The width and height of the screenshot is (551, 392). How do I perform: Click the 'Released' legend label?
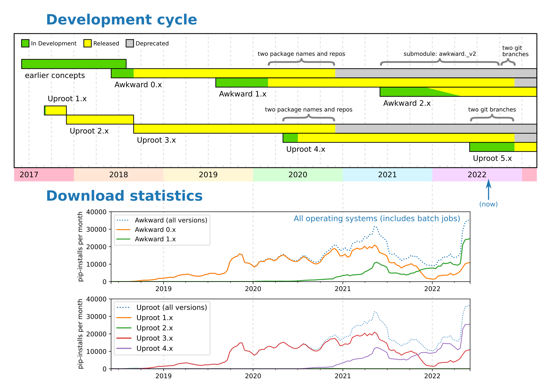pyautogui.click(x=106, y=43)
